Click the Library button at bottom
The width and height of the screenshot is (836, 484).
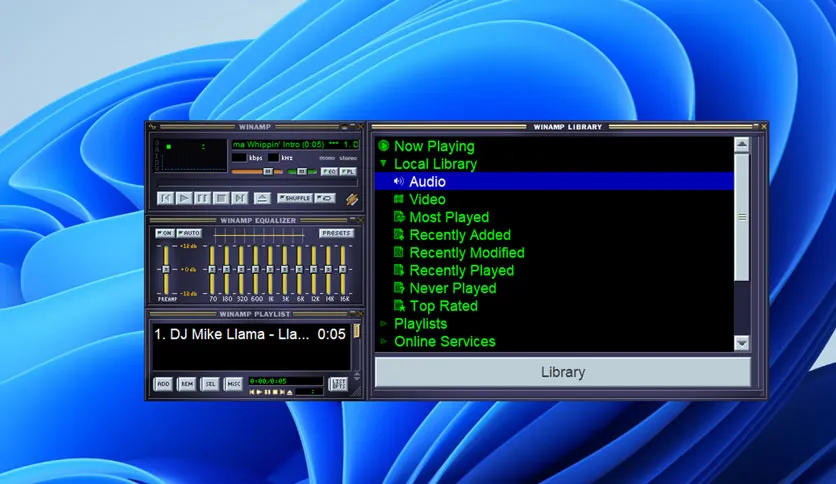(x=562, y=372)
